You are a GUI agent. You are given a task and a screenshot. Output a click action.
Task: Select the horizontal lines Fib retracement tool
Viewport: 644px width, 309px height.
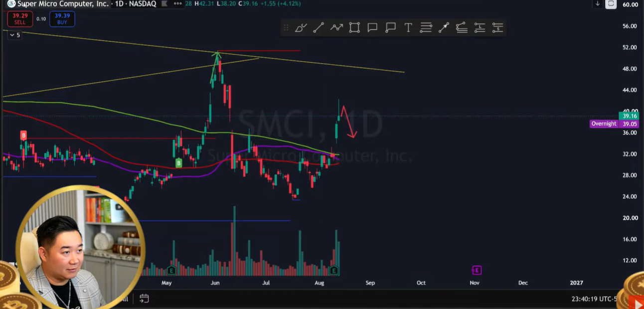pyautogui.click(x=426, y=28)
